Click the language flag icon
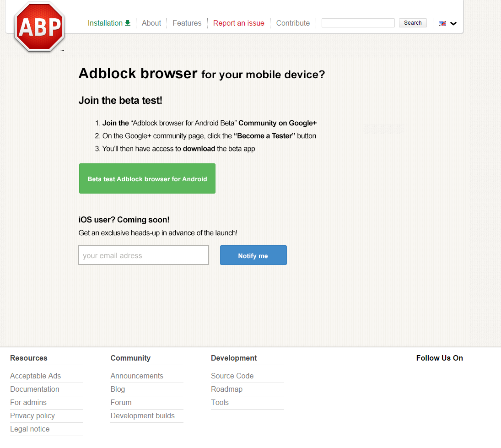501x448 pixels. [x=442, y=23]
